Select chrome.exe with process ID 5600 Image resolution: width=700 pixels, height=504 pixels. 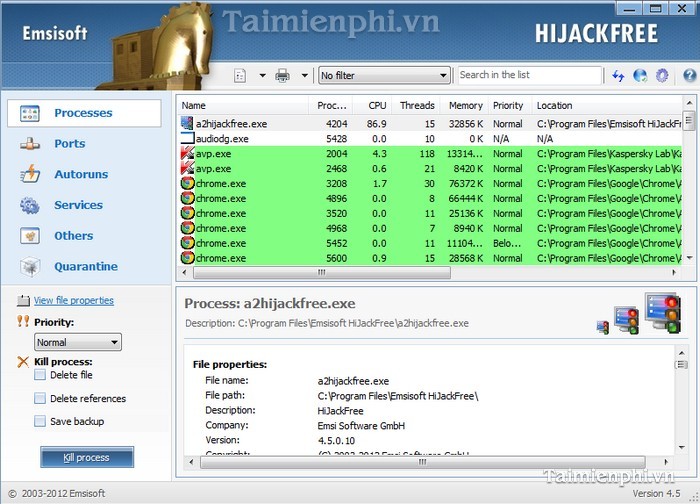click(x=431, y=258)
